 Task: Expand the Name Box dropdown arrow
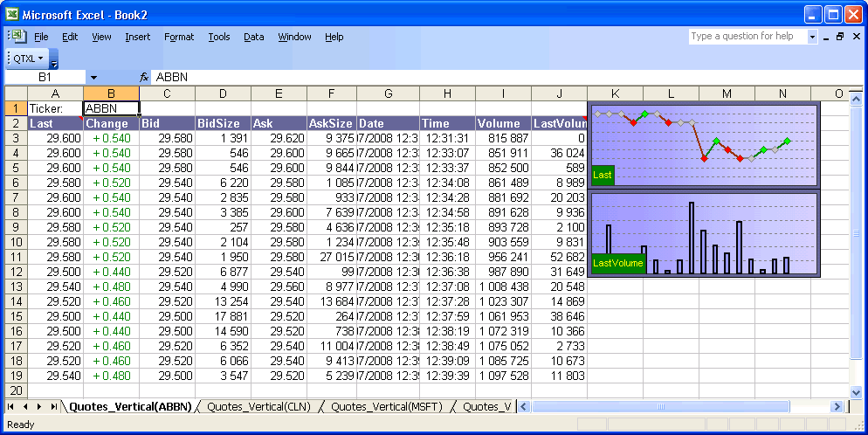93,78
